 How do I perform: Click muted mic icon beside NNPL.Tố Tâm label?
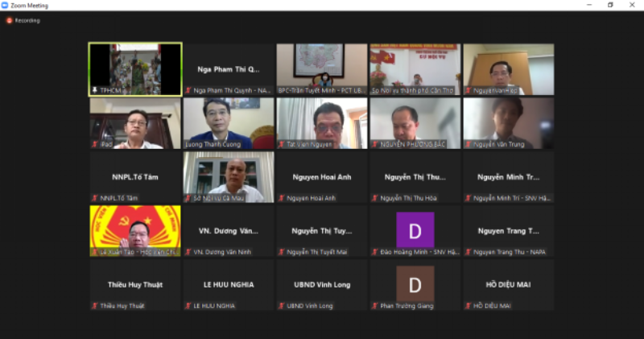point(95,198)
